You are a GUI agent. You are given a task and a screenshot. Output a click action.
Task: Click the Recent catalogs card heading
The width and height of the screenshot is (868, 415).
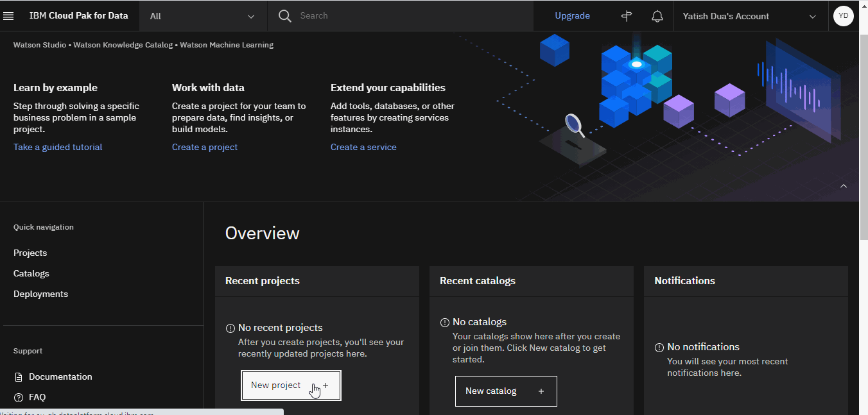click(x=478, y=281)
